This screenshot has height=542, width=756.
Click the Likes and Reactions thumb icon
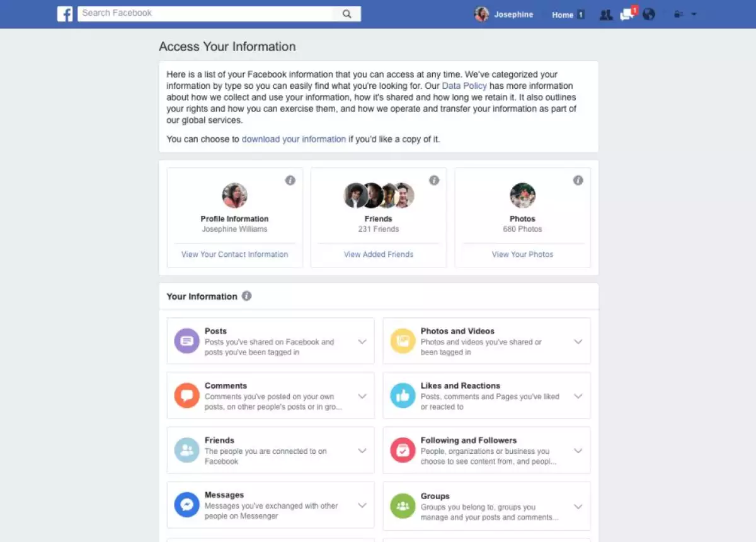pos(403,396)
